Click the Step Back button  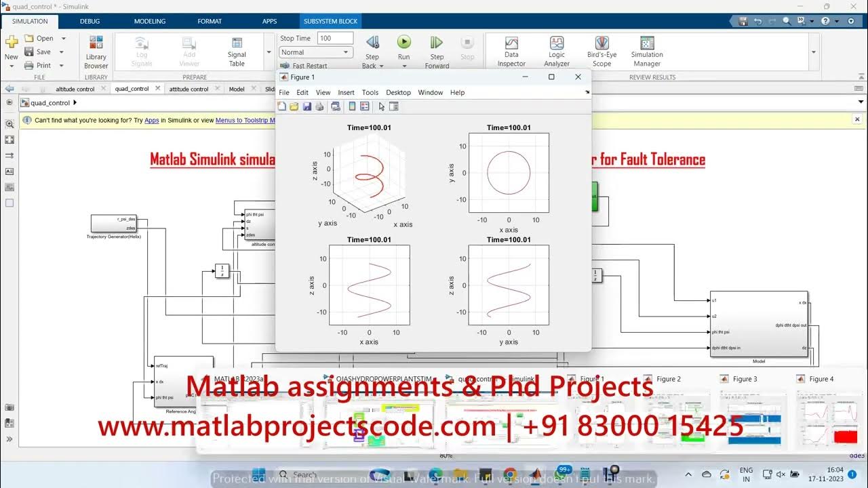pos(372,52)
